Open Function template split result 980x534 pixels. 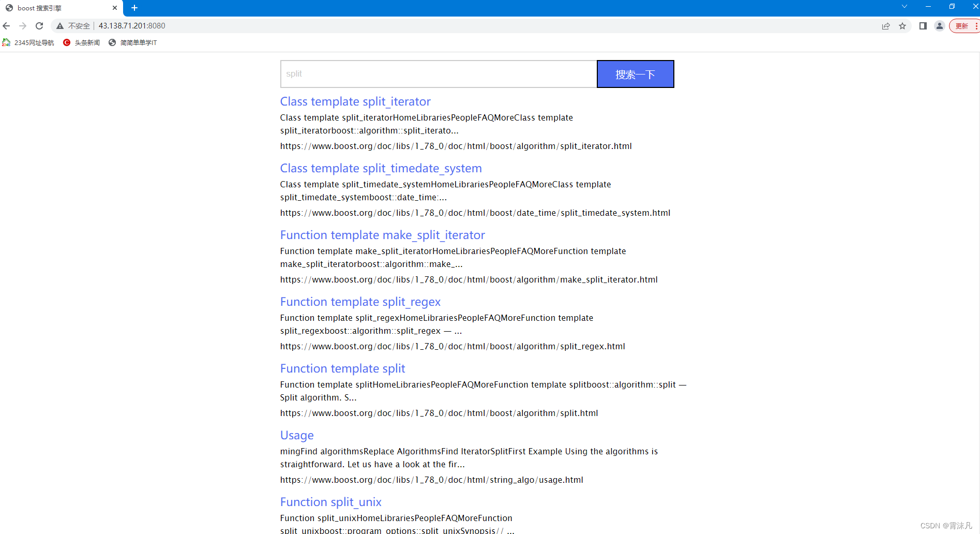pyautogui.click(x=343, y=368)
